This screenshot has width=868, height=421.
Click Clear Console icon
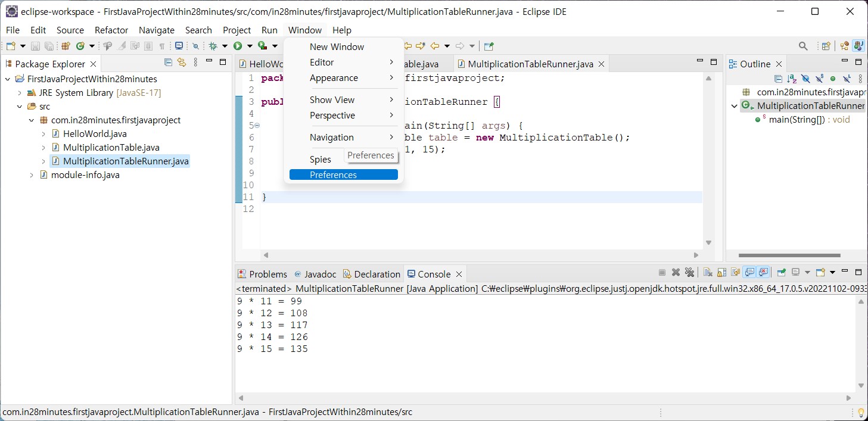click(x=708, y=273)
